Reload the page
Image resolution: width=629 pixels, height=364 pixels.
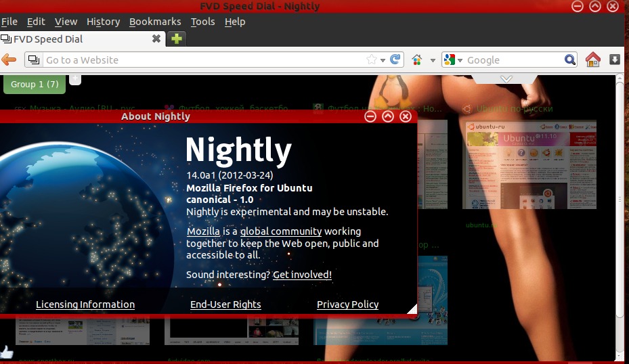point(395,60)
